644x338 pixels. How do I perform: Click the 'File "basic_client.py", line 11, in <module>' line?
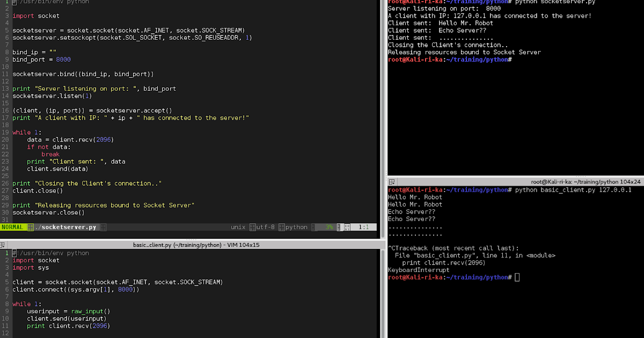475,255
